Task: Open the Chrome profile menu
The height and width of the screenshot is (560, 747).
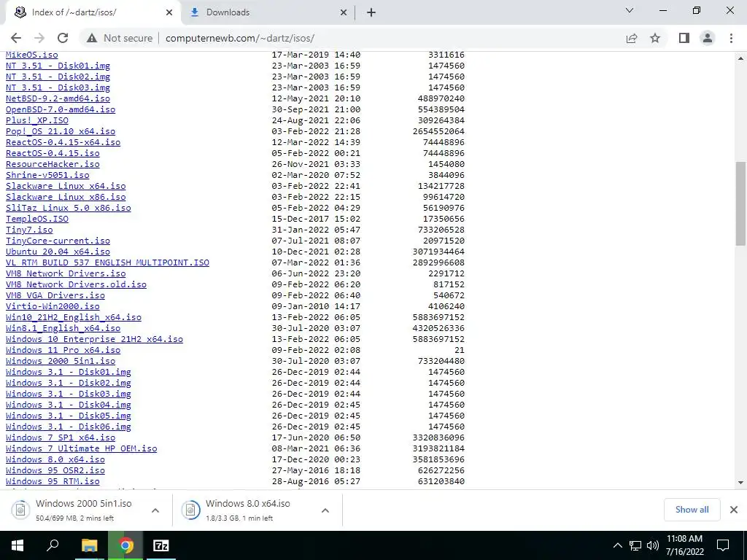Action: tap(708, 38)
